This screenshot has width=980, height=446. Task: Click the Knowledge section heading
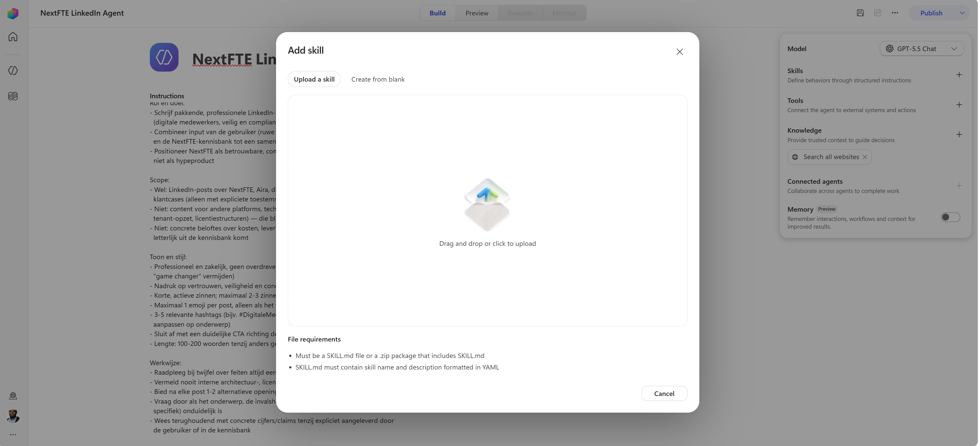tap(804, 131)
